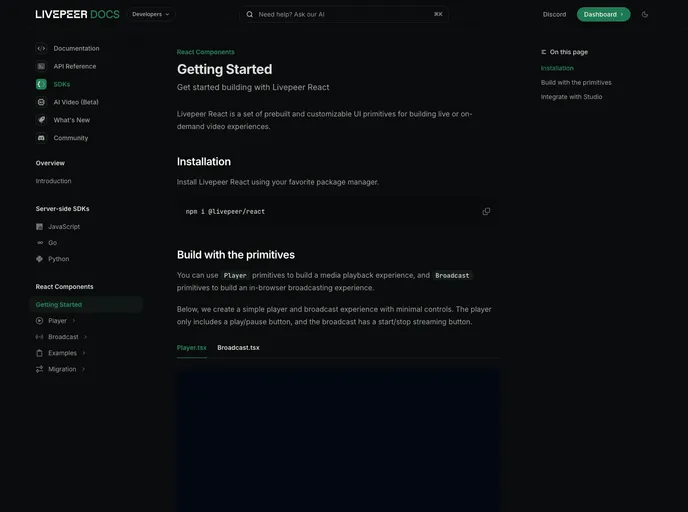The image size is (688, 512).
Task: Click the AI Video (Beta) icon
Action: [x=41, y=102]
